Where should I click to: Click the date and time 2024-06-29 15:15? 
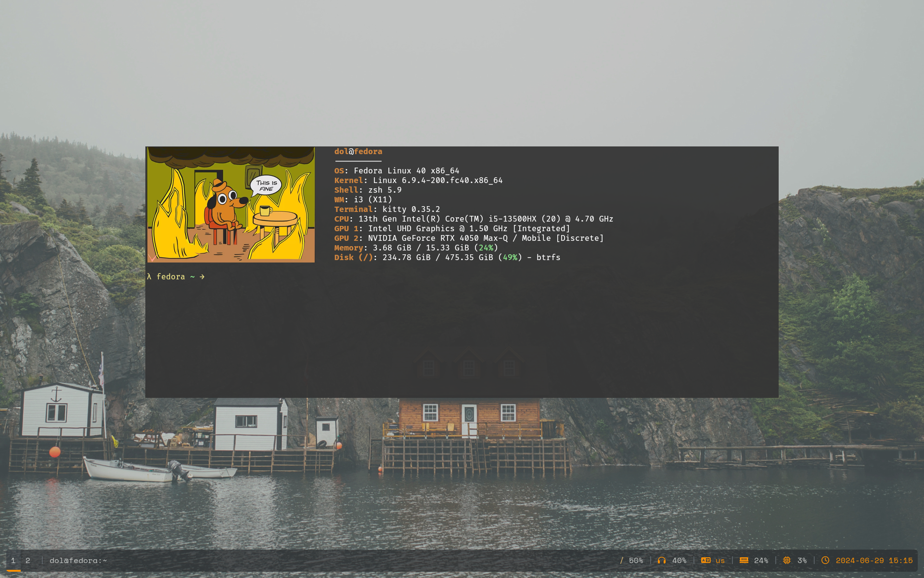tap(874, 560)
